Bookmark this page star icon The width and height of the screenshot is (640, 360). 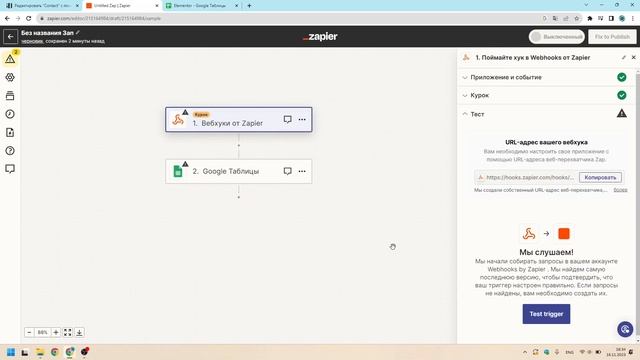click(x=576, y=18)
